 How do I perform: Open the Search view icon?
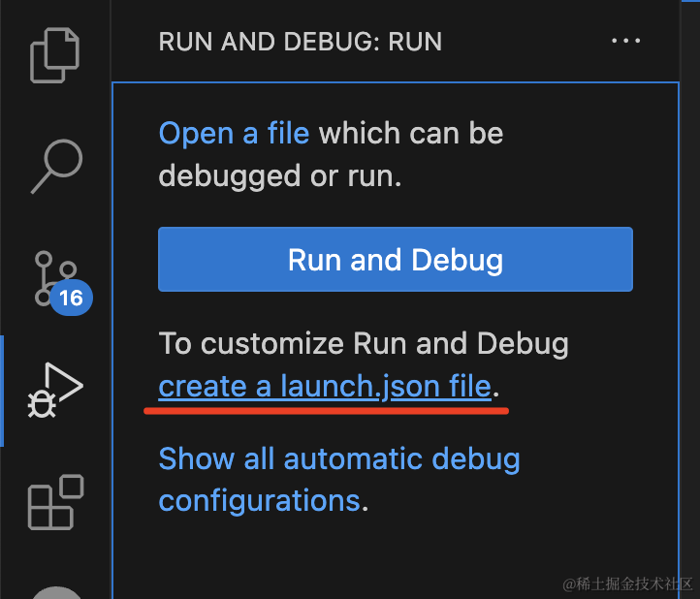coord(56,166)
